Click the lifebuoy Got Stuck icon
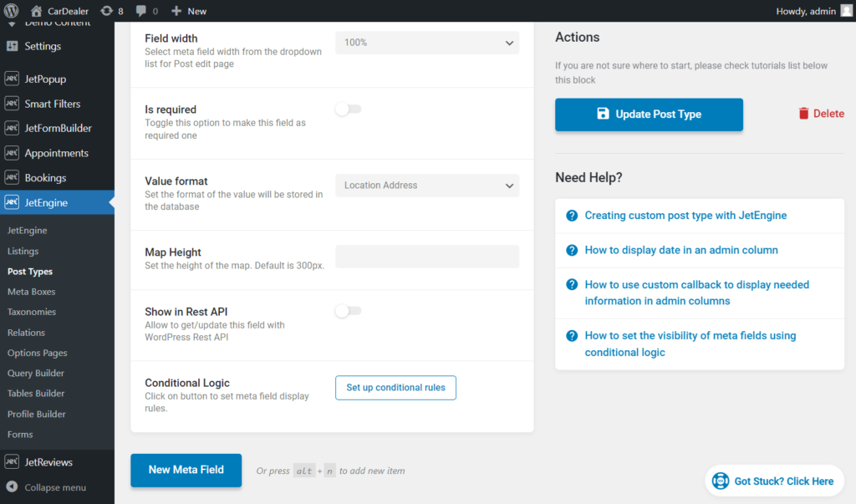Screen dimensions: 856x504 (x=721, y=481)
